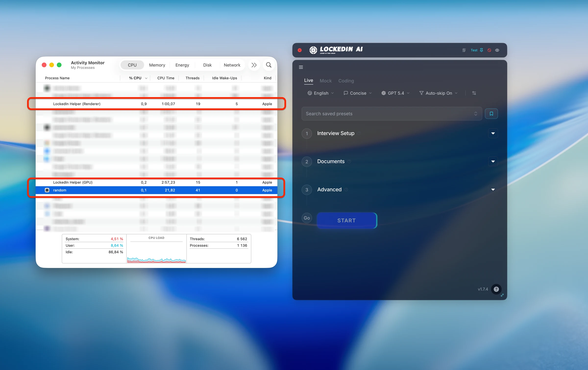Screen dimensions: 588x370
Task: Click the crossed-out shield icon in LockedIn header
Action: [464, 50]
